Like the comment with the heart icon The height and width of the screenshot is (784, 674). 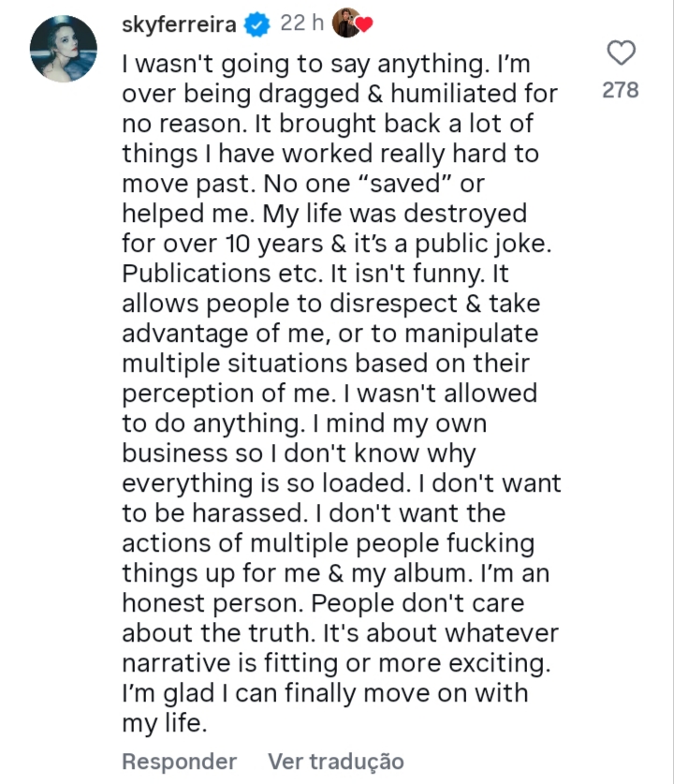pyautogui.click(x=621, y=53)
